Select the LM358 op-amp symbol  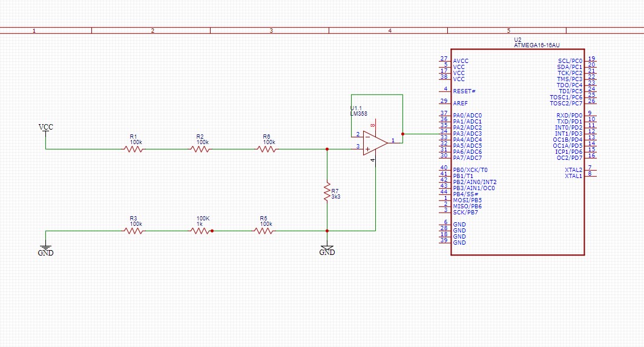point(375,143)
